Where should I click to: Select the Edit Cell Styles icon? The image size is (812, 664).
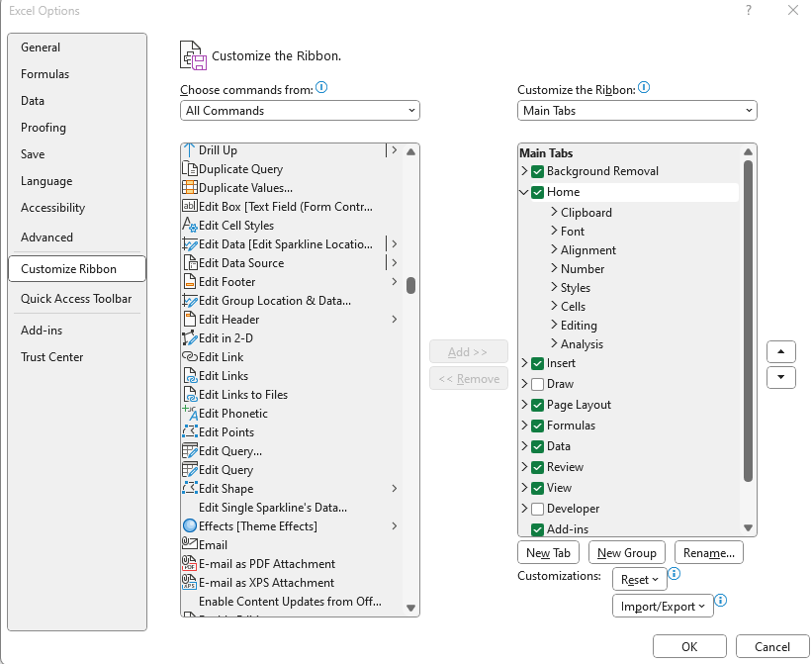click(x=190, y=226)
